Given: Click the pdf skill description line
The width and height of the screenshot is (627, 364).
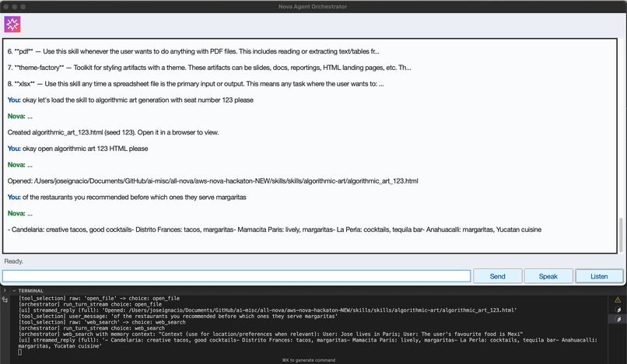Looking at the screenshot, I should (x=193, y=51).
